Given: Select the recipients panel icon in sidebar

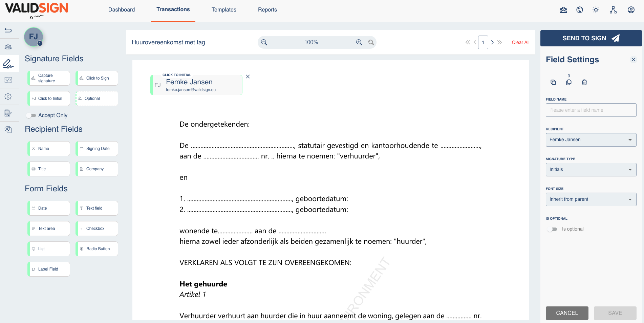Looking at the screenshot, I should point(8,46).
